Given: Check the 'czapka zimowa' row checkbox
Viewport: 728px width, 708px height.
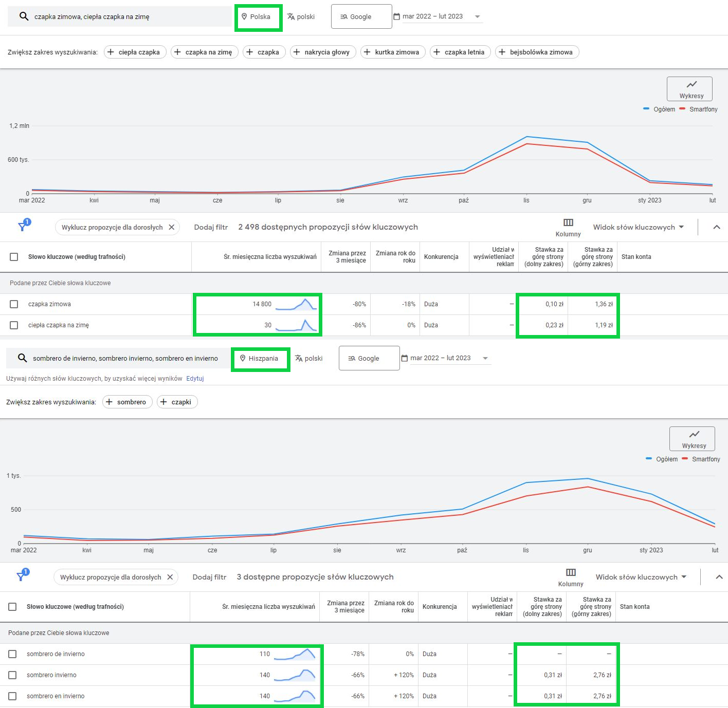Looking at the screenshot, I should (14, 304).
